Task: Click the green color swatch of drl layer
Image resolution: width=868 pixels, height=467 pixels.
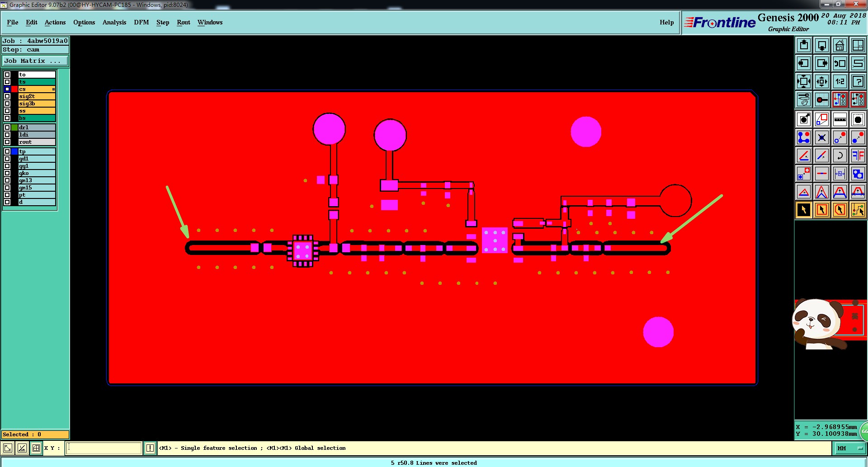Action: pos(14,127)
